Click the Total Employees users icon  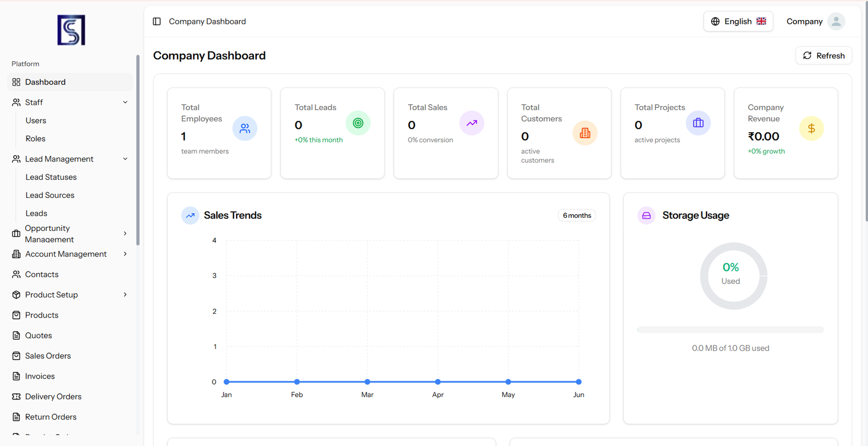(245, 128)
